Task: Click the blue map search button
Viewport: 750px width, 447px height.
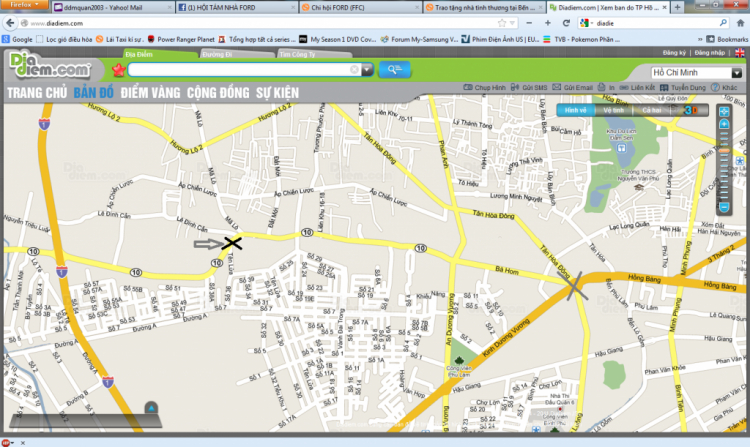Action: click(395, 70)
